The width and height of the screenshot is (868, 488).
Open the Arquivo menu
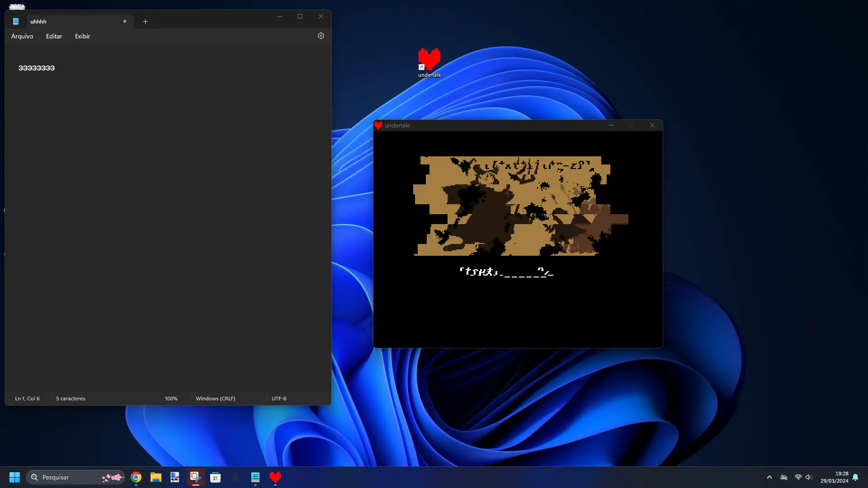[x=22, y=36]
